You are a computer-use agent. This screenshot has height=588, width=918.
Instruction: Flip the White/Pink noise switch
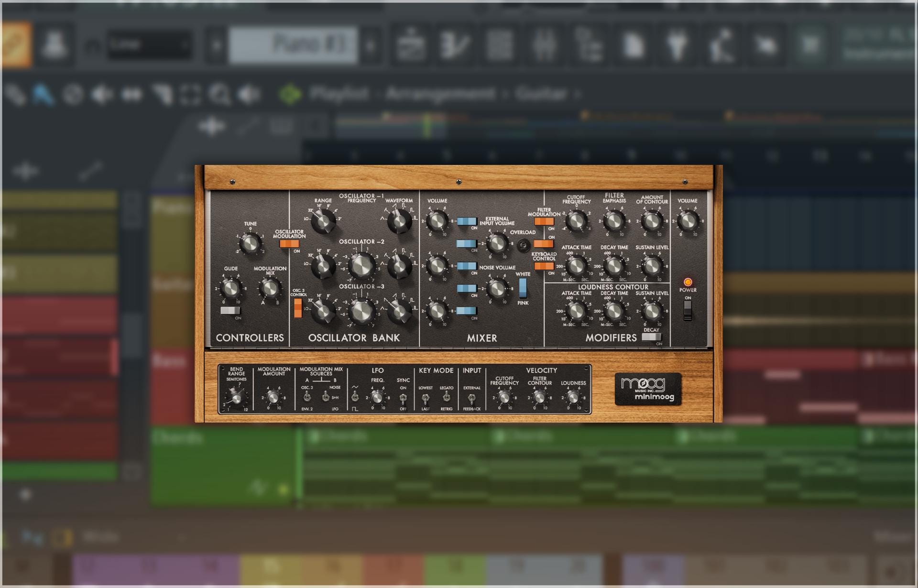tap(523, 288)
